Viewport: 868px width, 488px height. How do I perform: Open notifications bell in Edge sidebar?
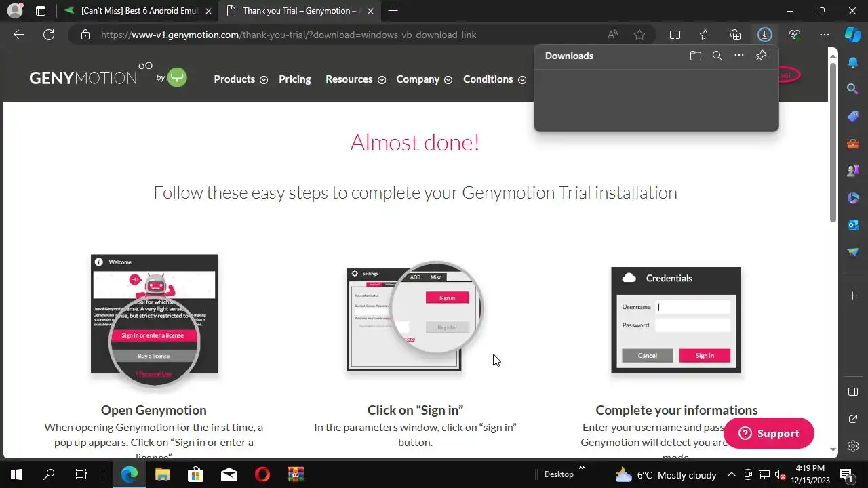pos(853,62)
